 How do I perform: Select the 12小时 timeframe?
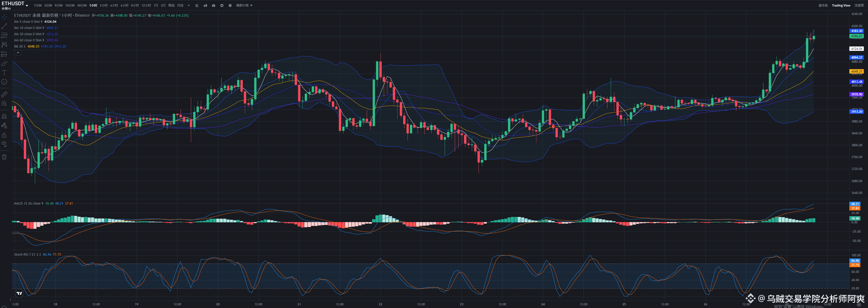coord(146,6)
